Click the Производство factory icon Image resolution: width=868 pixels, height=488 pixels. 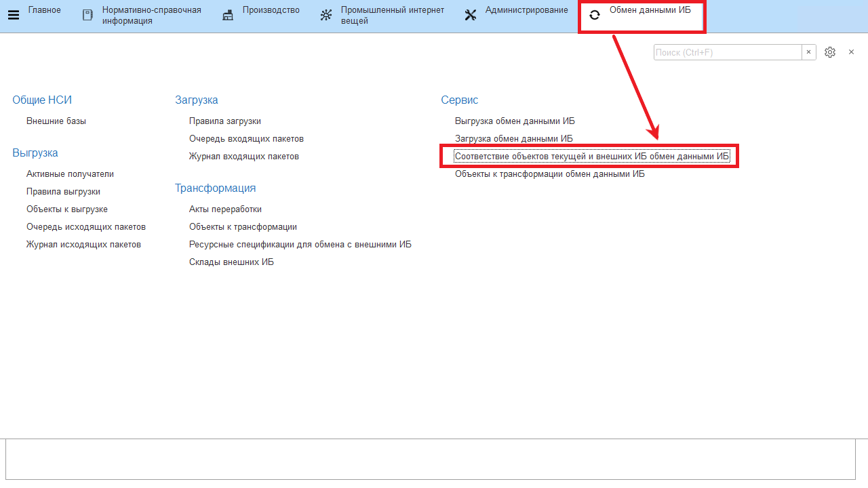coord(228,15)
